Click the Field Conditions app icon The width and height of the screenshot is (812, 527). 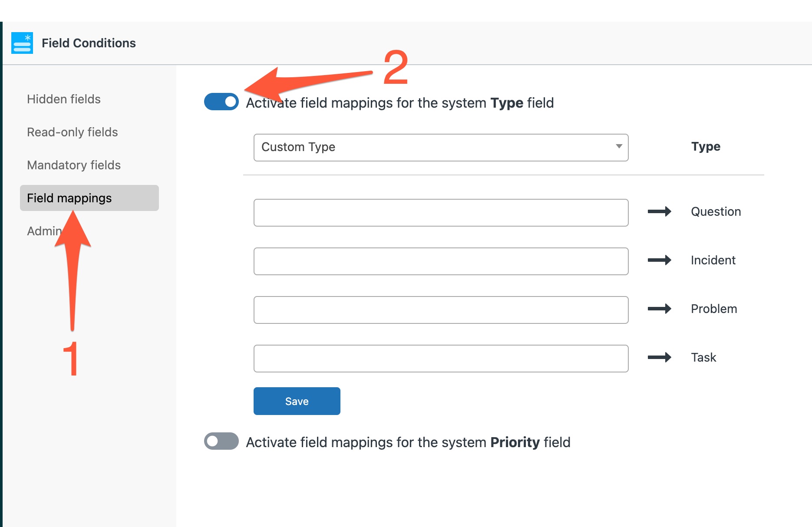22,43
